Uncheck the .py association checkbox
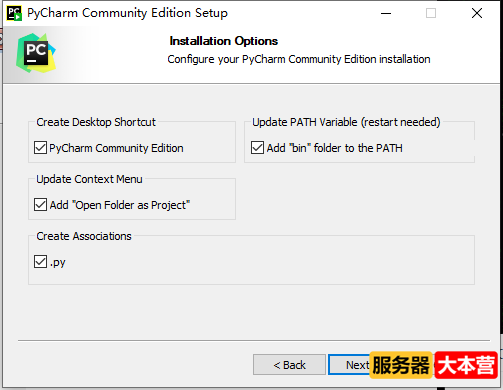503x390 pixels. click(40, 262)
